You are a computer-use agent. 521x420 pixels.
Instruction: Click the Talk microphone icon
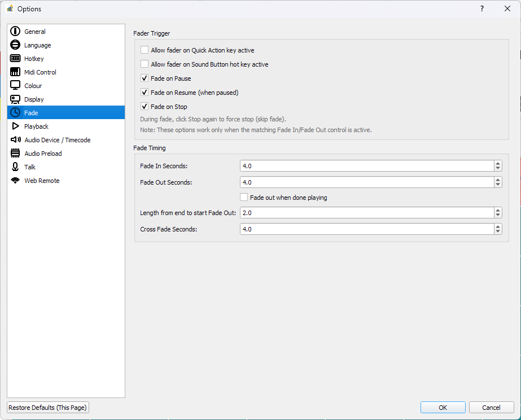coord(15,167)
